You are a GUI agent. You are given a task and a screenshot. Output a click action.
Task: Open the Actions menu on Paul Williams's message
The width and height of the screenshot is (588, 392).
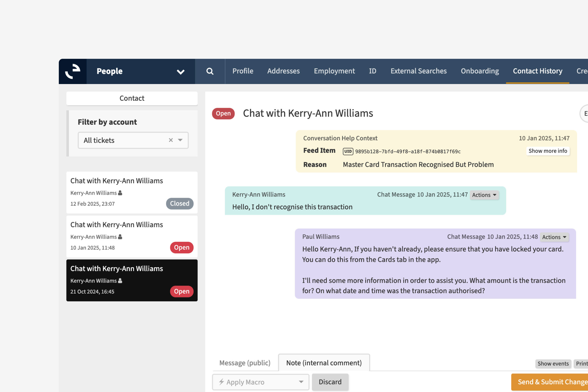tap(554, 237)
